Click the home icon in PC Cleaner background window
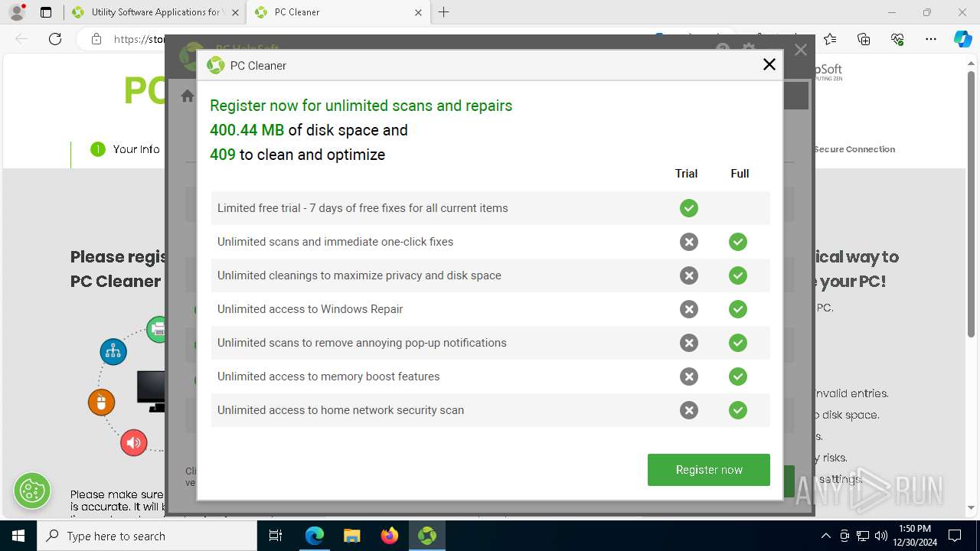This screenshot has width=980, height=551. point(187,96)
